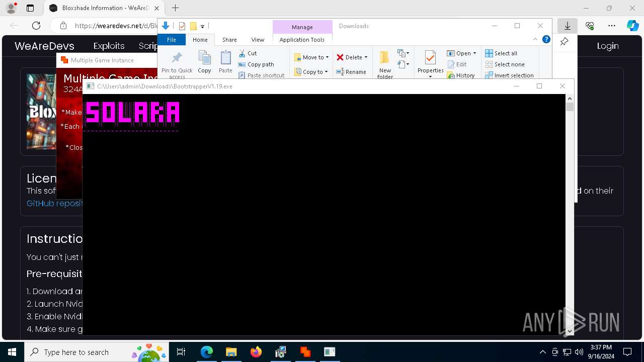
Task: Click the Manage contextual tab
Action: 302,27
